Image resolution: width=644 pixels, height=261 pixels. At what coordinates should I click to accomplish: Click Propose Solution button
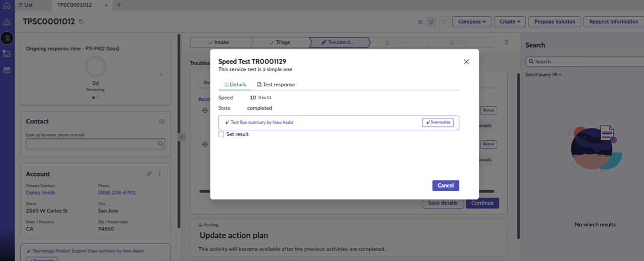(554, 22)
